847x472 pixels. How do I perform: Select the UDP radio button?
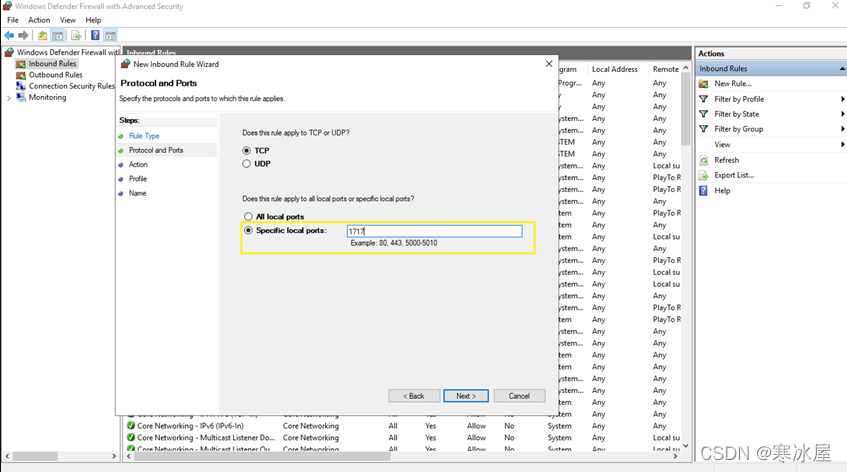[x=248, y=164]
